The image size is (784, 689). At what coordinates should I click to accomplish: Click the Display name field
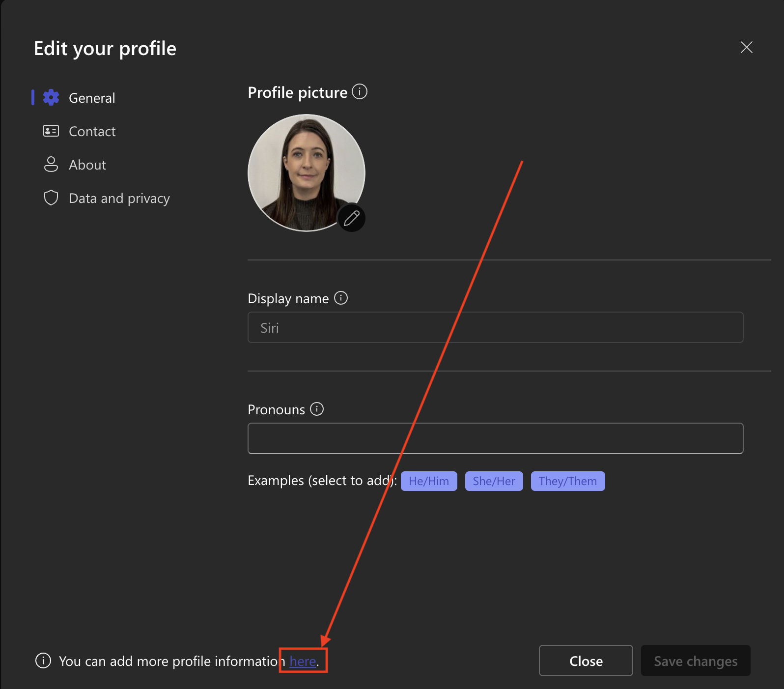click(495, 327)
